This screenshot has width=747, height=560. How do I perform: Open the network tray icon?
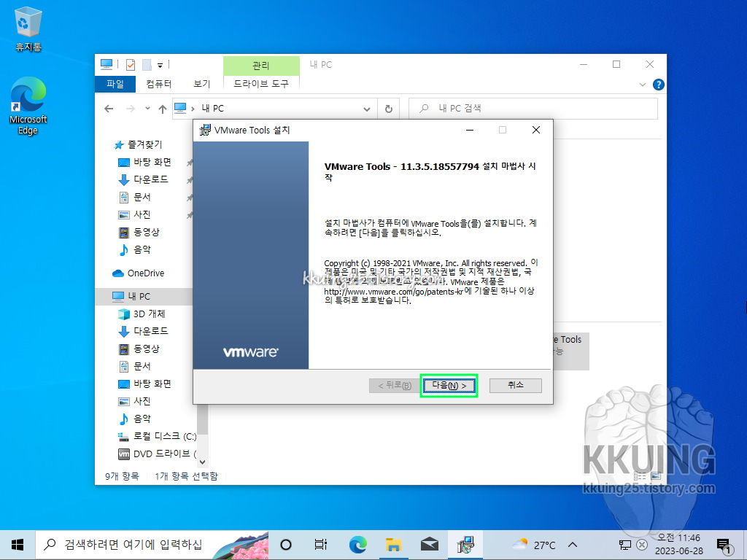624,545
